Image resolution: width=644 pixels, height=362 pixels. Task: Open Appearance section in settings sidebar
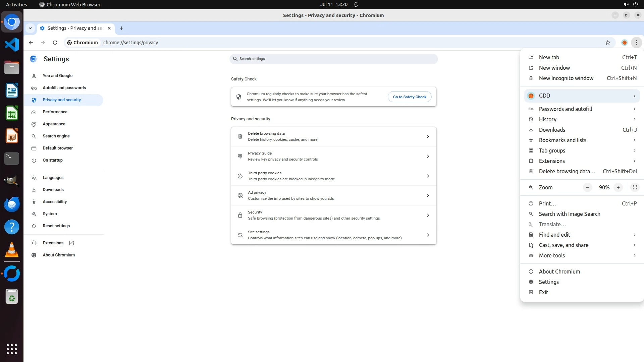tap(54, 124)
